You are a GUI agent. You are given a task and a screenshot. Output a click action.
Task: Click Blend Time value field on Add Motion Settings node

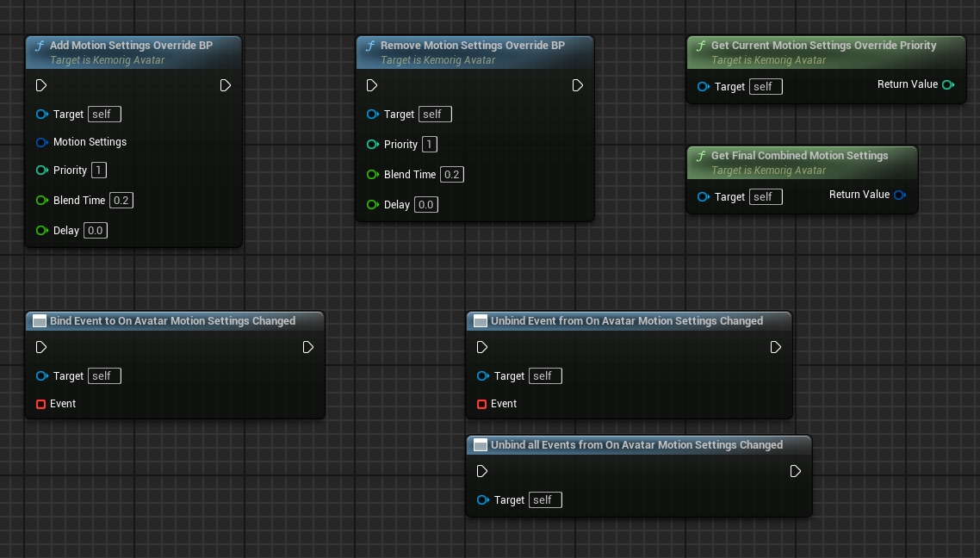(121, 201)
